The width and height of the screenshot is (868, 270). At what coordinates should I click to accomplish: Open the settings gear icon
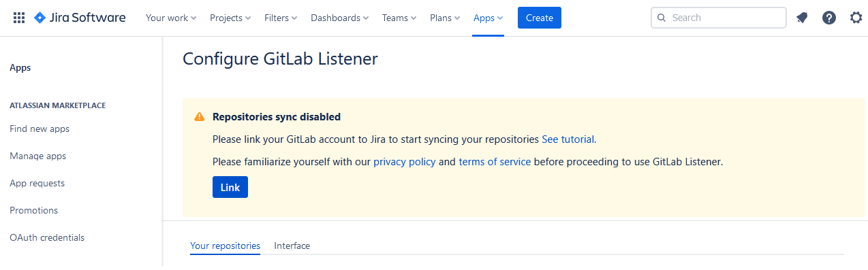[x=856, y=18]
